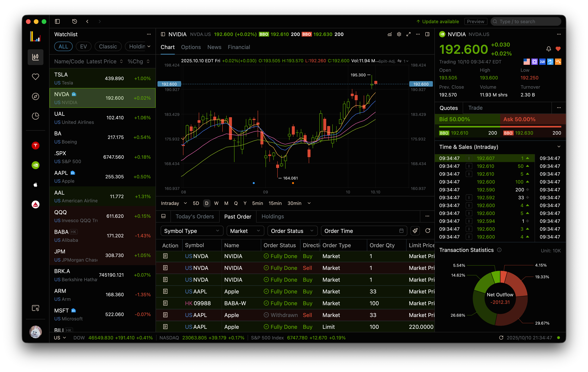Toggle the red heart favorite for NVIDIA

coord(559,49)
